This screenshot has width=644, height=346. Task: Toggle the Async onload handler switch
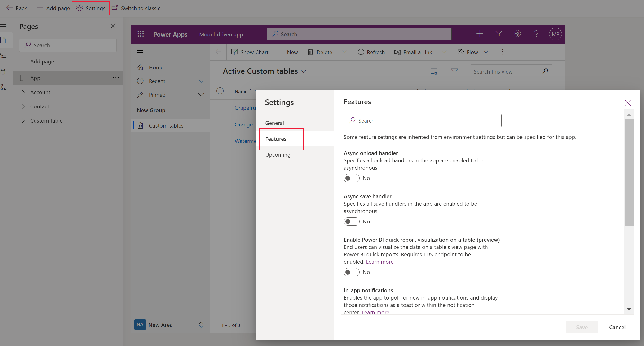(x=351, y=178)
